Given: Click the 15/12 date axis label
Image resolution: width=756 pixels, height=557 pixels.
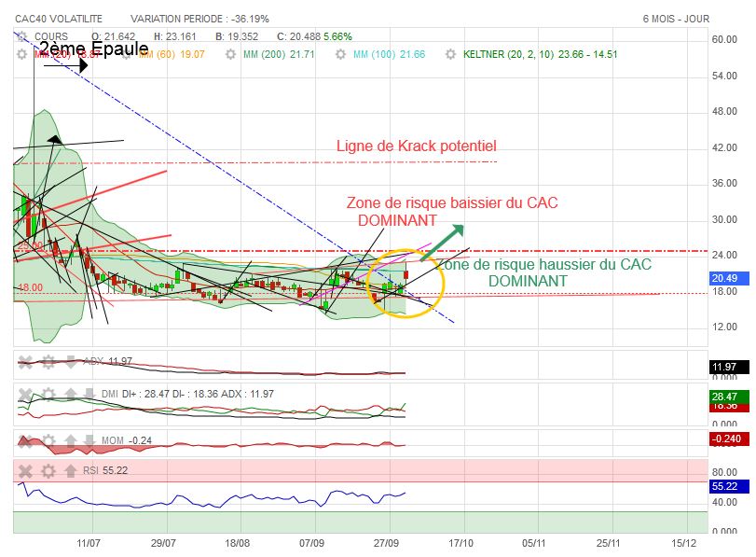Looking at the screenshot, I should point(683,543).
